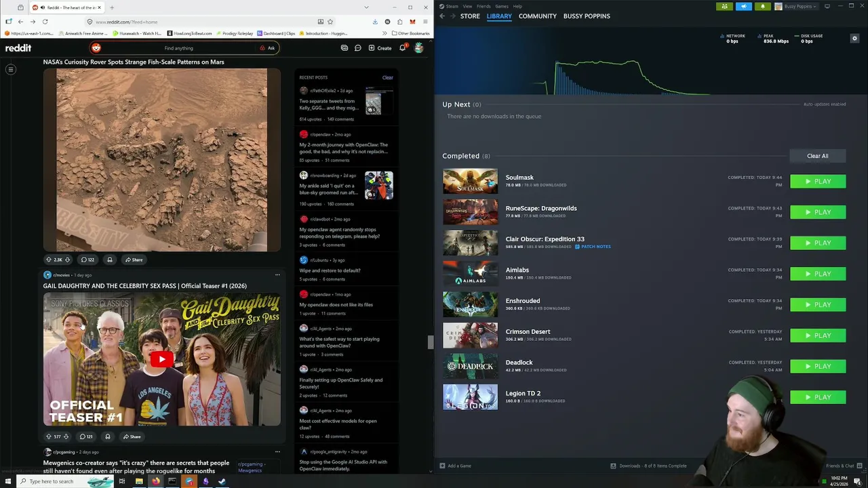Screen dimensions: 868x488
Task: Open Steam announcements megaphone icon
Action: [x=744, y=6]
